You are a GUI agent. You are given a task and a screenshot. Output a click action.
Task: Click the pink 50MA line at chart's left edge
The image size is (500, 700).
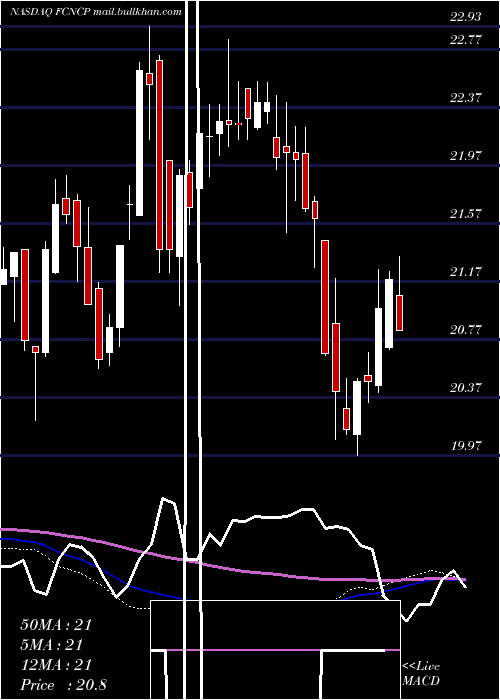pos(4,529)
